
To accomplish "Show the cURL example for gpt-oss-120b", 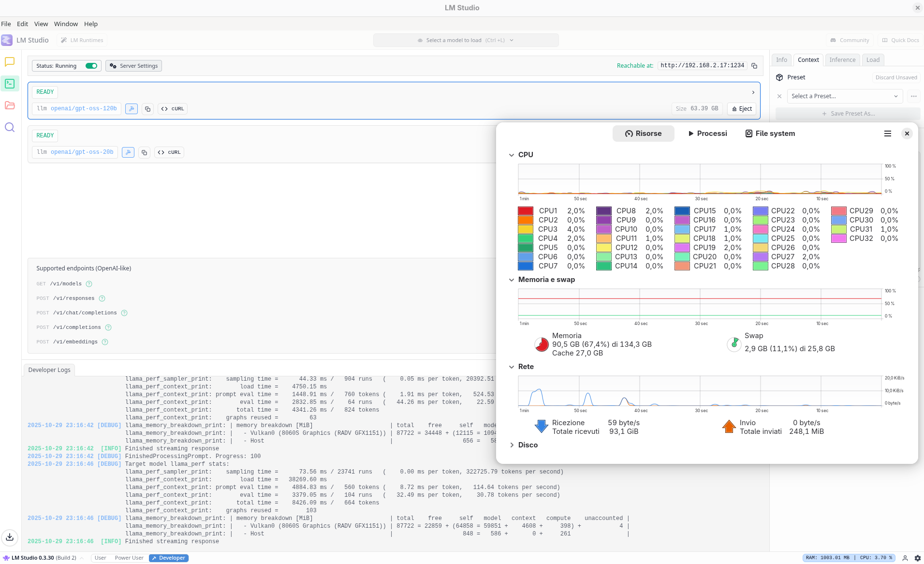I will (172, 108).
